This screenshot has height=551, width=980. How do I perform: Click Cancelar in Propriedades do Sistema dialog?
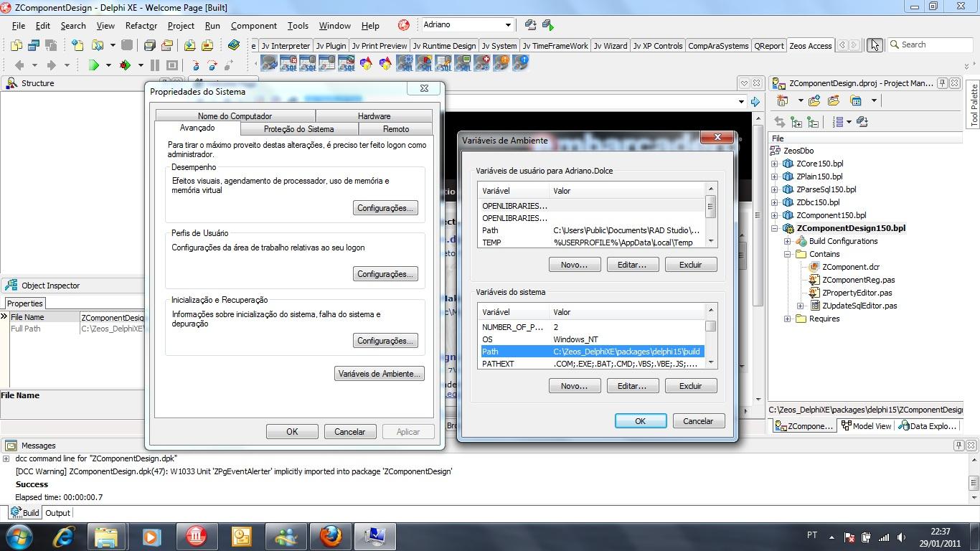pyautogui.click(x=349, y=432)
